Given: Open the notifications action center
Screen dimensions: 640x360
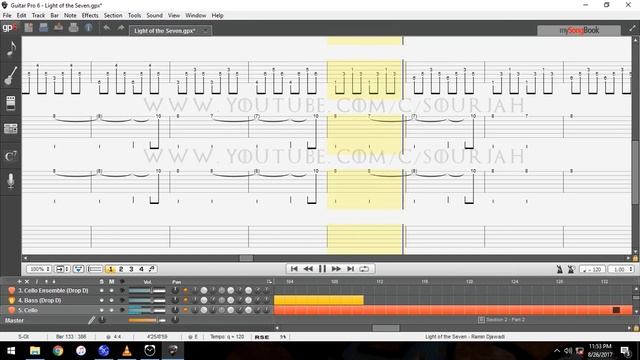Looking at the screenshot, I should pos(625,351).
